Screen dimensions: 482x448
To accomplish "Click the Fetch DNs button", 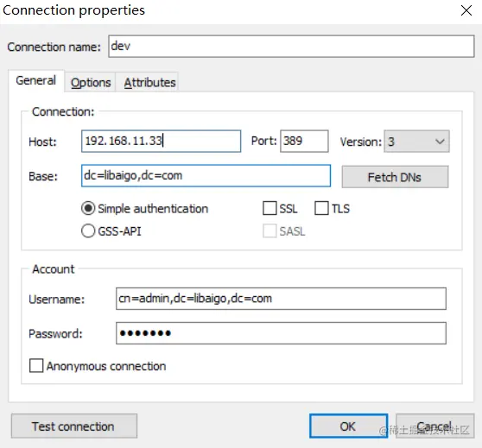I will pos(395,177).
